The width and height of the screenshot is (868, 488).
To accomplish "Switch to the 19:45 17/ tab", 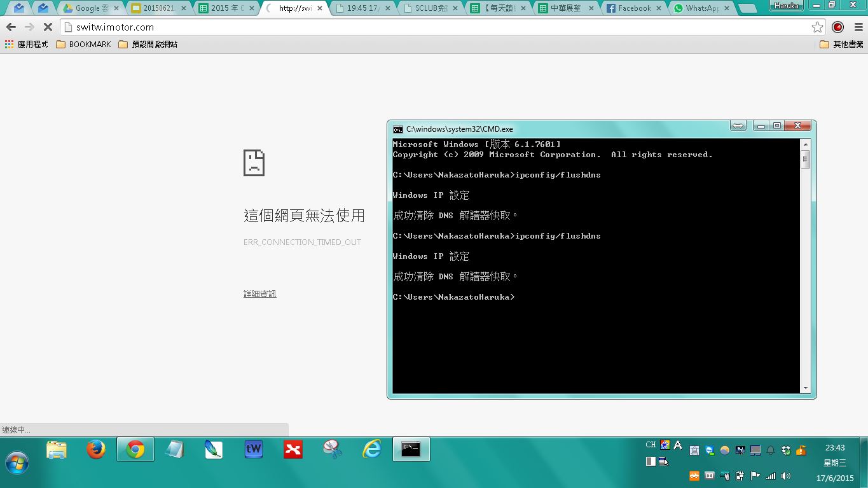I will (364, 8).
